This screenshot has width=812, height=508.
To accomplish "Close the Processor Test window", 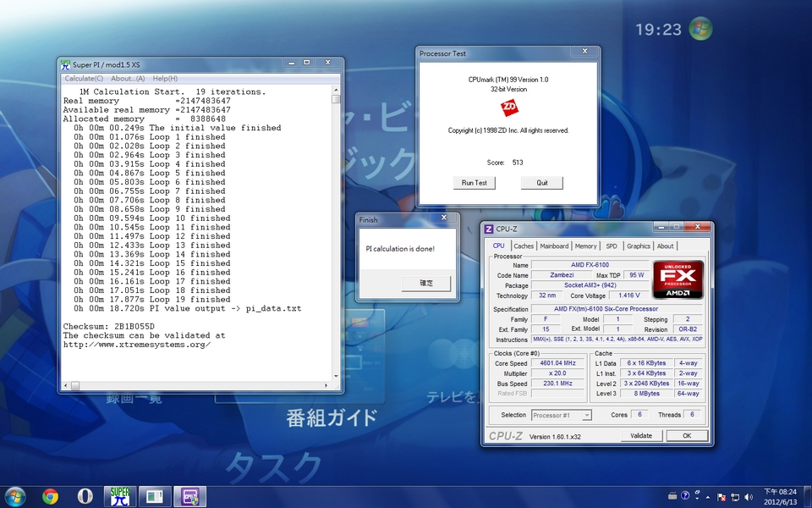I will click(584, 52).
